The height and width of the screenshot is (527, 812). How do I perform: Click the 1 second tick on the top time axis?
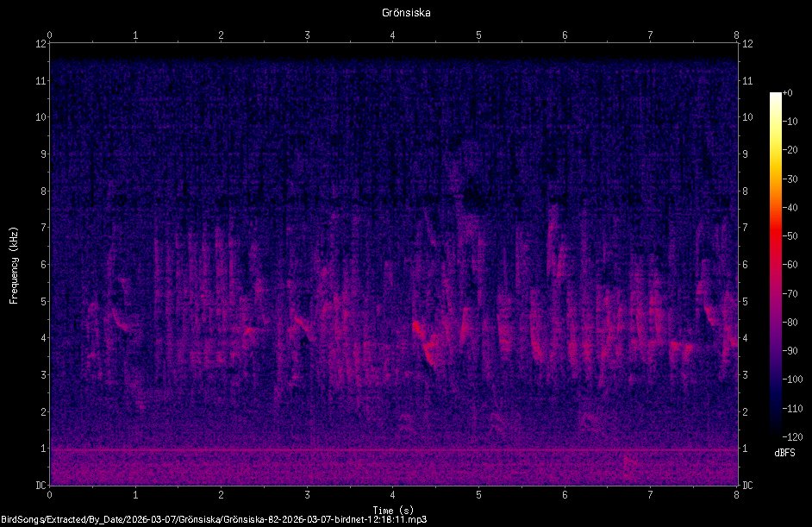pyautogui.click(x=135, y=35)
